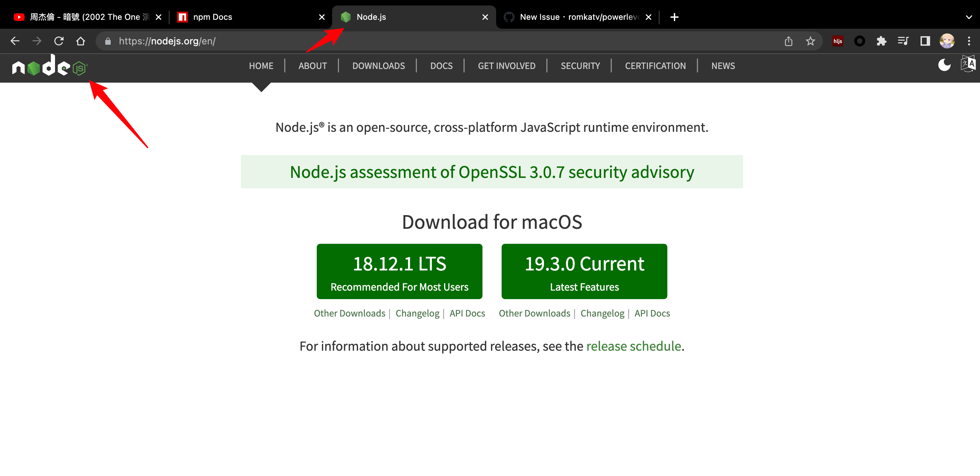This screenshot has width=980, height=476.
Task: Go to browser home page icon
Action: [81, 41]
